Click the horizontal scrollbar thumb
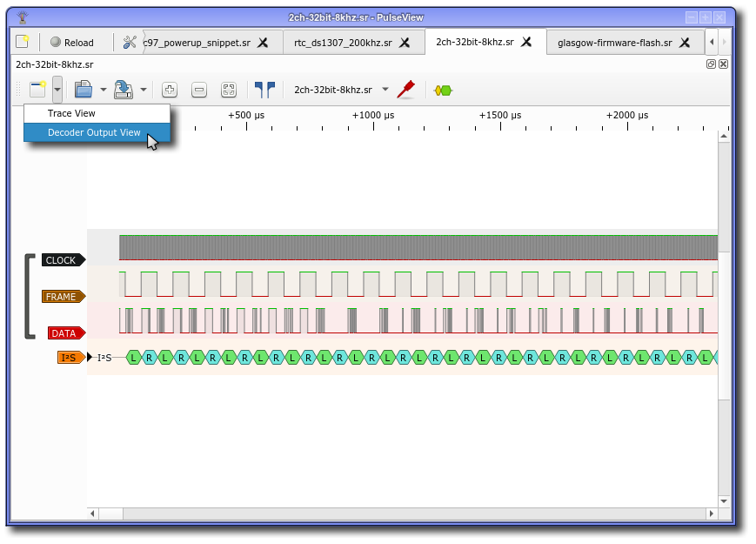 [x=110, y=514]
